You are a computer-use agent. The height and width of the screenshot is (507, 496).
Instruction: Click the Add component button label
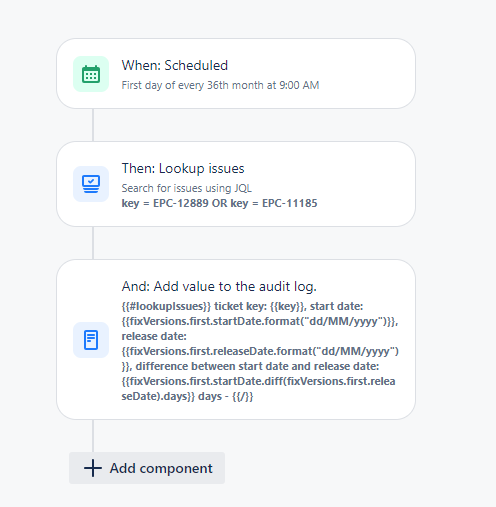(161, 468)
